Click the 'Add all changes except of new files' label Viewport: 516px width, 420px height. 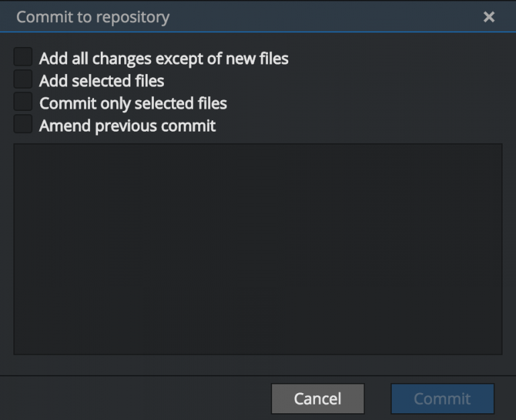click(163, 59)
